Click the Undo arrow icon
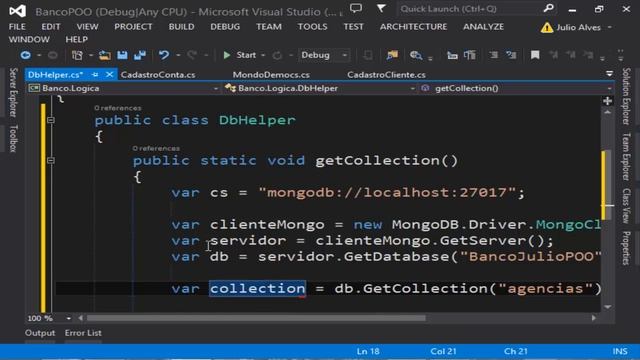This screenshot has height=360, width=640. pos(164,55)
